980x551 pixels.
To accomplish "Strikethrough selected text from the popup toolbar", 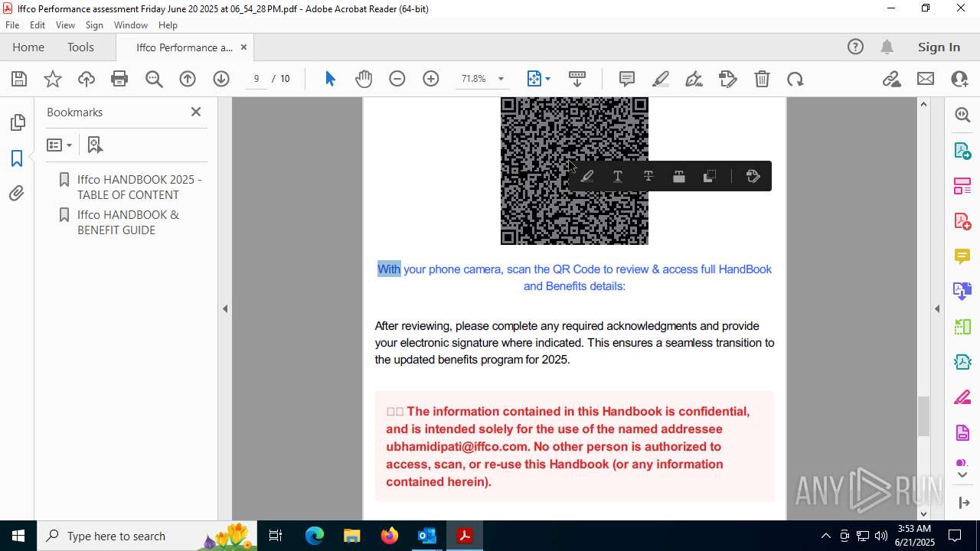I will 648,177.
